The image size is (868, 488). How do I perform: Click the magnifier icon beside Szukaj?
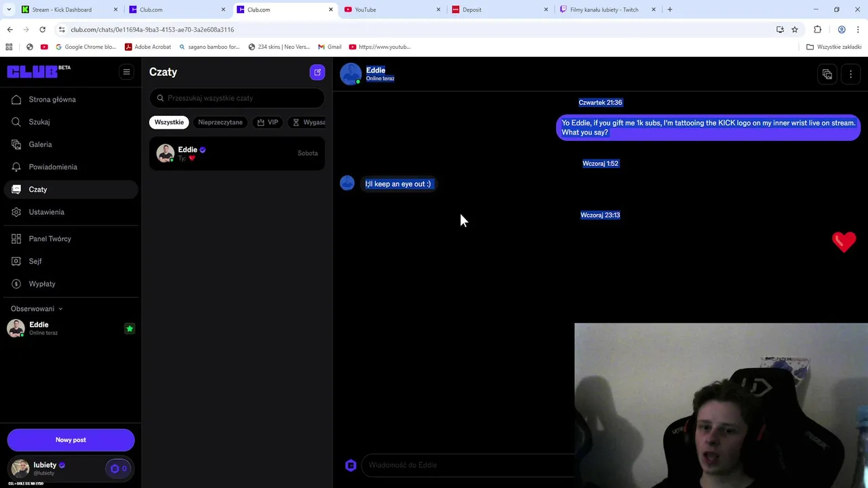(x=16, y=122)
